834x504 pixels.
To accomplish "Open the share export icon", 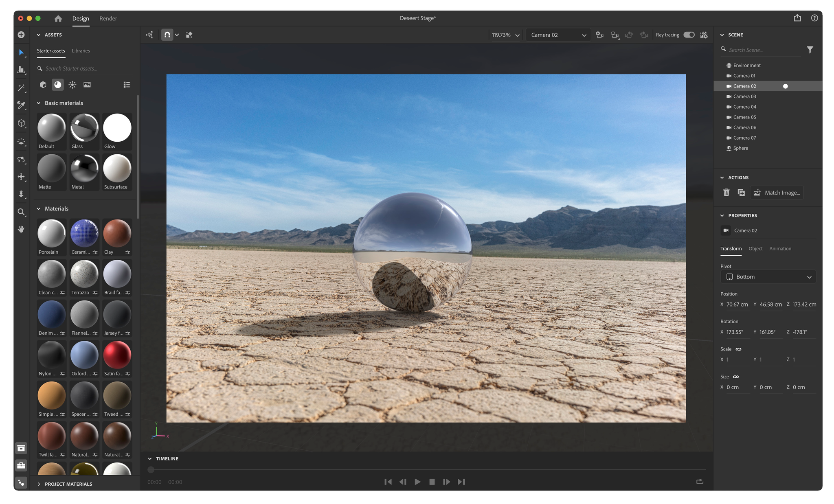I will click(x=797, y=18).
